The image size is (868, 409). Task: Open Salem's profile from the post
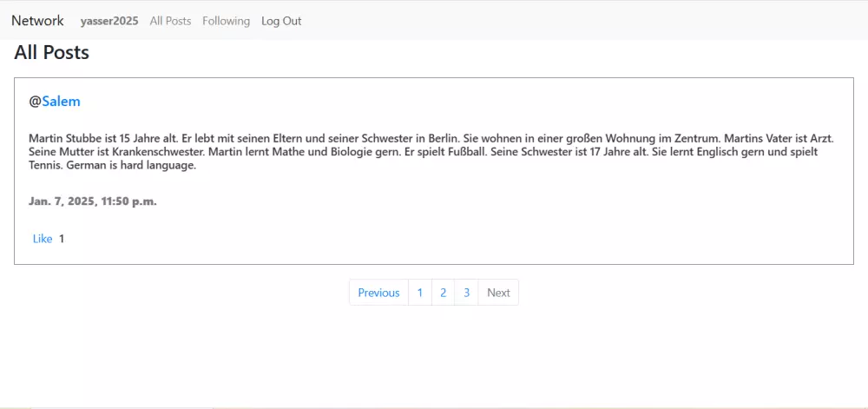tap(61, 102)
